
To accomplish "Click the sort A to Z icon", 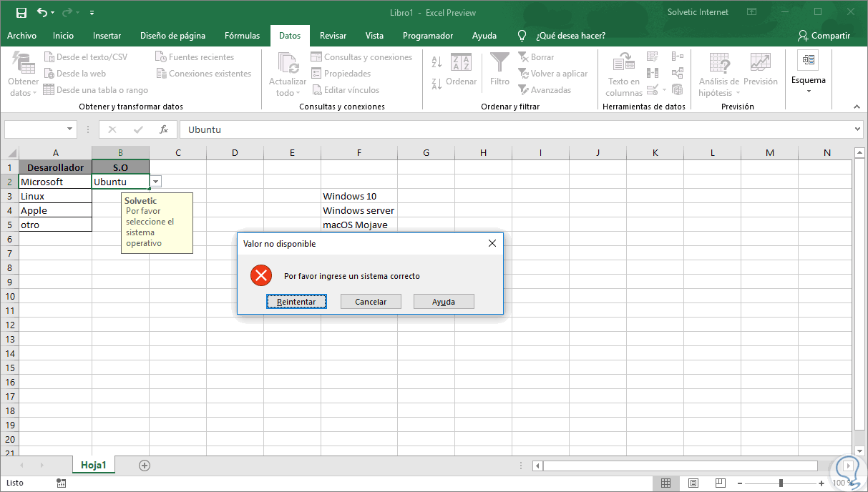I will (x=437, y=62).
